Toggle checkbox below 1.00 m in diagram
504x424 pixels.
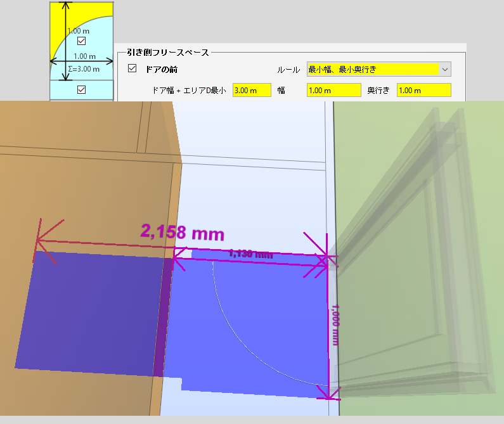tap(82, 41)
